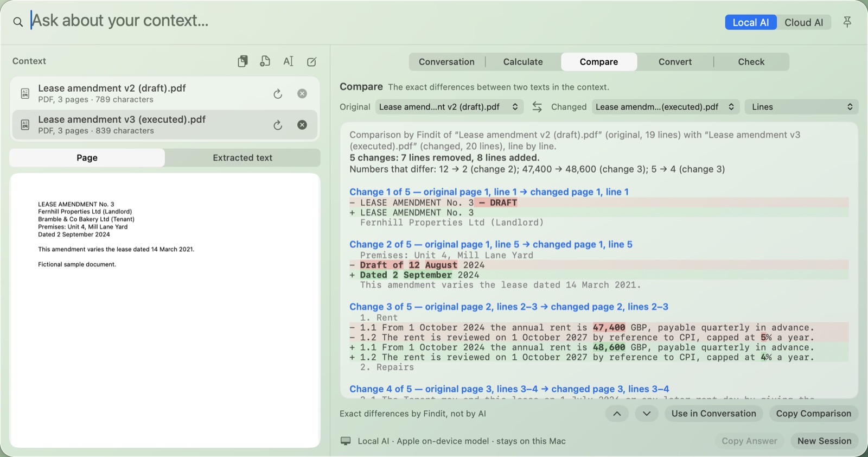This screenshot has height=457, width=868.
Task: Switch to Cloud AI mode
Action: [x=804, y=22]
